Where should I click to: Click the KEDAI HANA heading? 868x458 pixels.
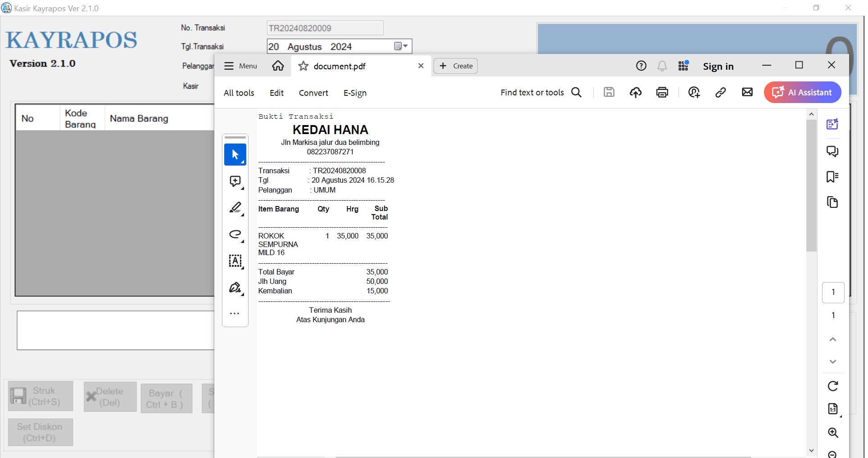(330, 130)
